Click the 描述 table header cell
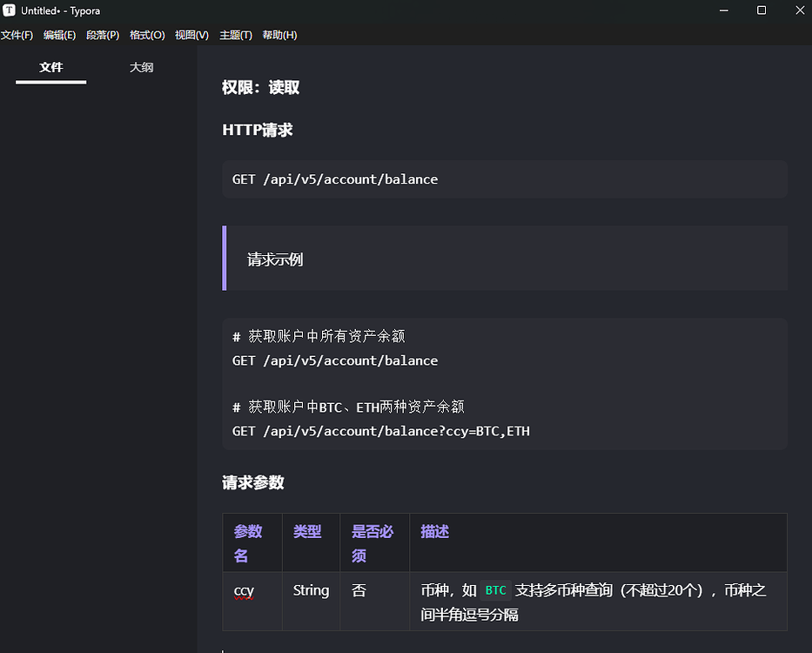 tap(434, 531)
